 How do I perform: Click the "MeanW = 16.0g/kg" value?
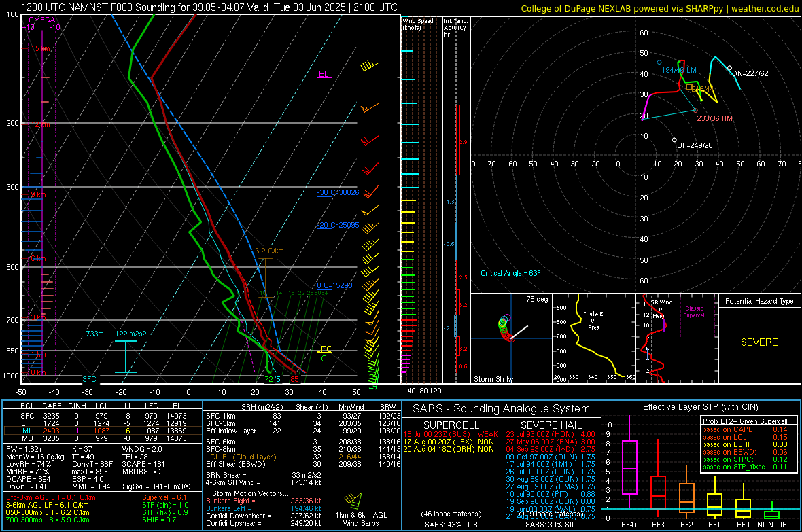coord(35,457)
